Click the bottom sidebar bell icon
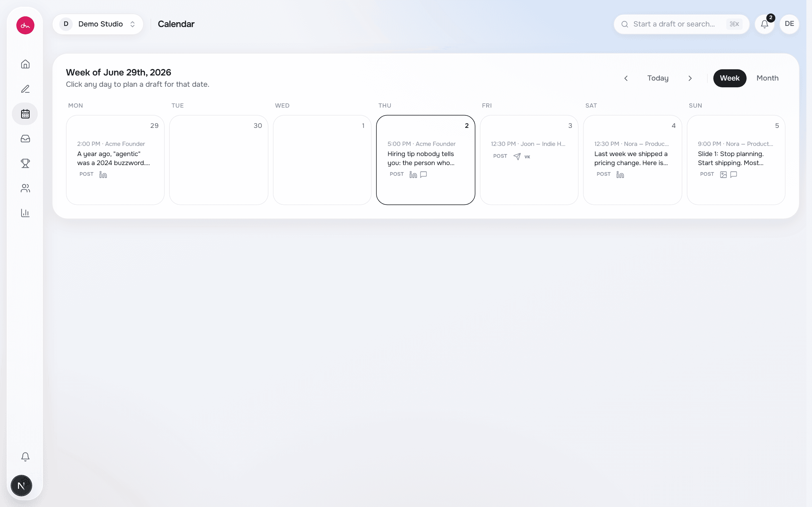812x507 pixels. click(25, 456)
